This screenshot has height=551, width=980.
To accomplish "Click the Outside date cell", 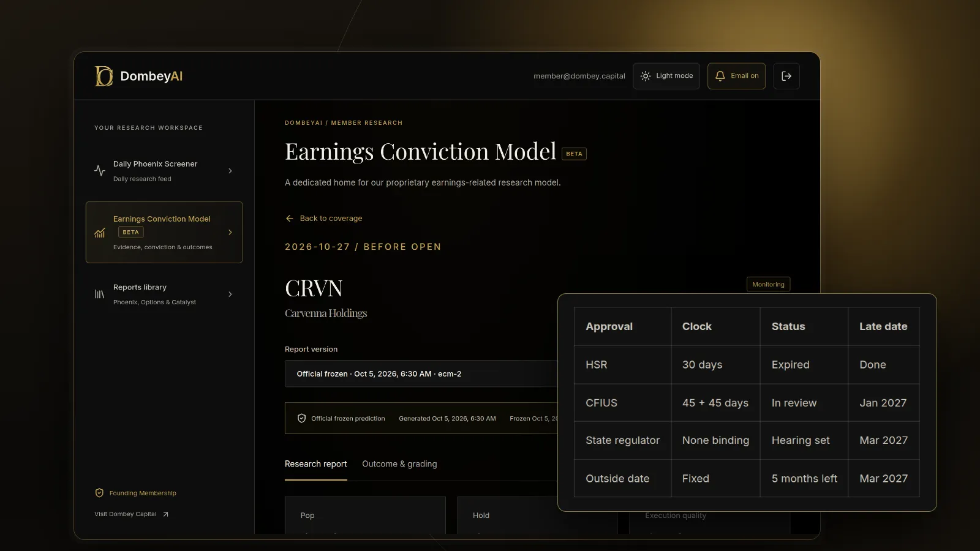I will (x=622, y=478).
